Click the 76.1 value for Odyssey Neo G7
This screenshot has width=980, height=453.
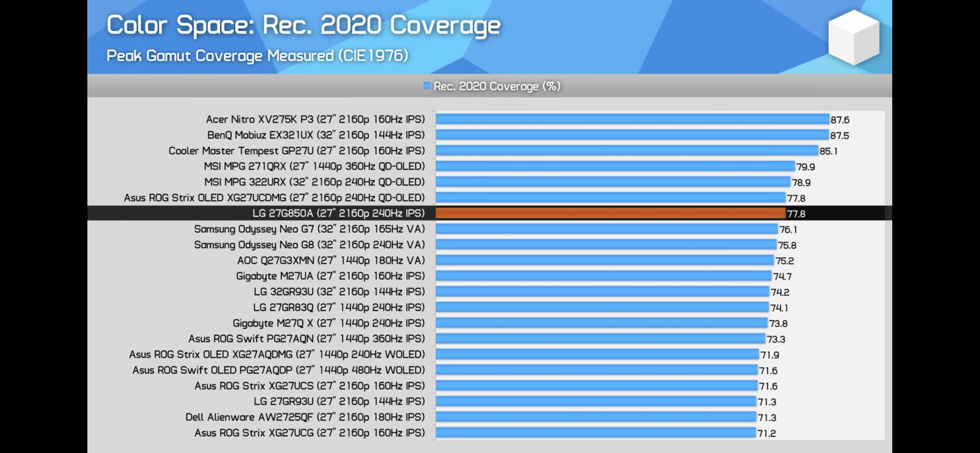click(x=788, y=229)
